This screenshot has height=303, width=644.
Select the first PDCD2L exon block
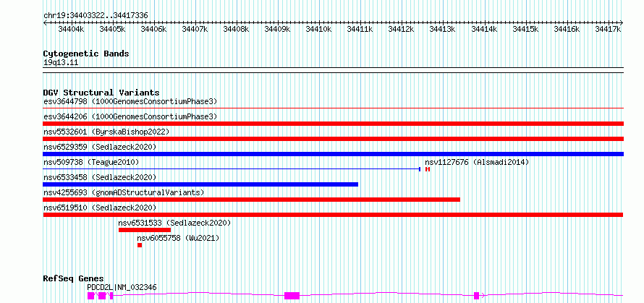[90, 296]
